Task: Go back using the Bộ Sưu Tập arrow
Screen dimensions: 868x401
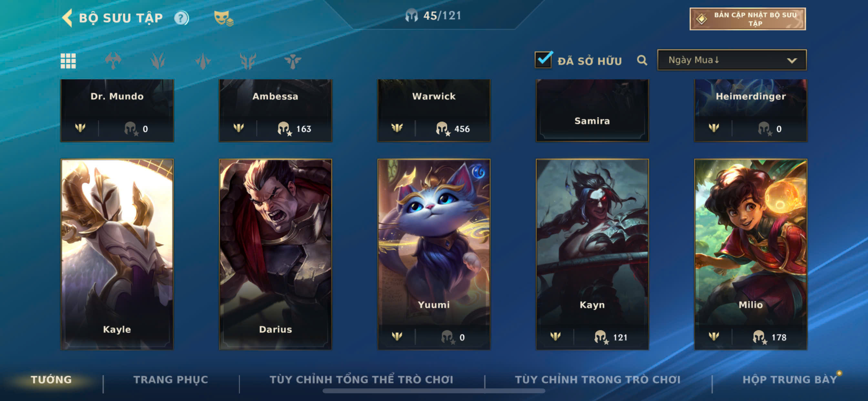Action: (x=67, y=18)
